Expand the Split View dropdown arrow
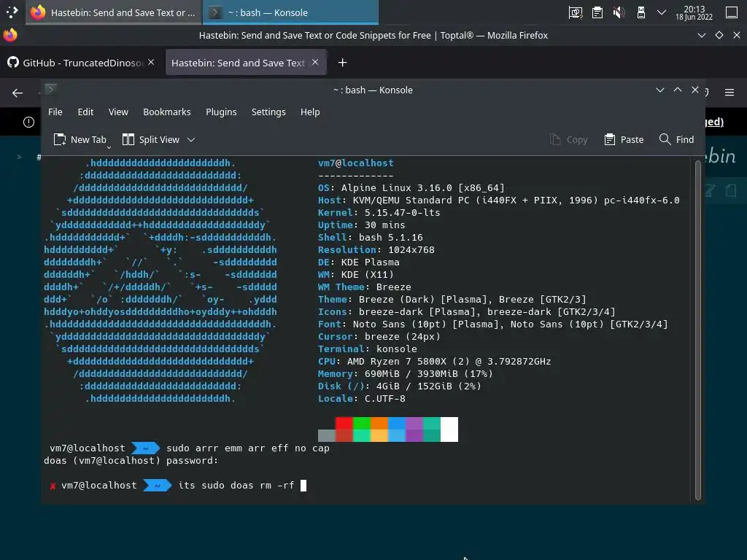This screenshot has height=560, width=747. 191,139
